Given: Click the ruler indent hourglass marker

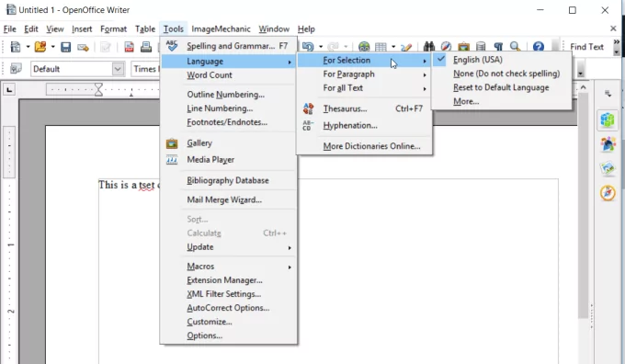Looking at the screenshot, I should point(98,89).
